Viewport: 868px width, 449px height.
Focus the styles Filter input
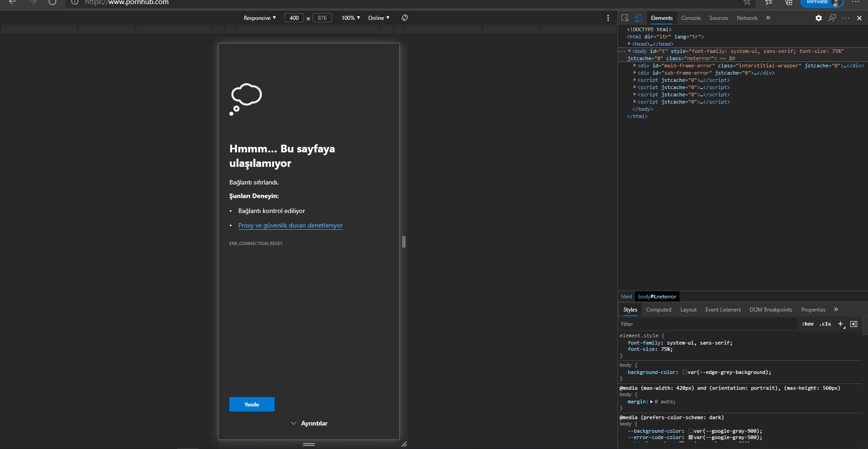[x=707, y=324]
